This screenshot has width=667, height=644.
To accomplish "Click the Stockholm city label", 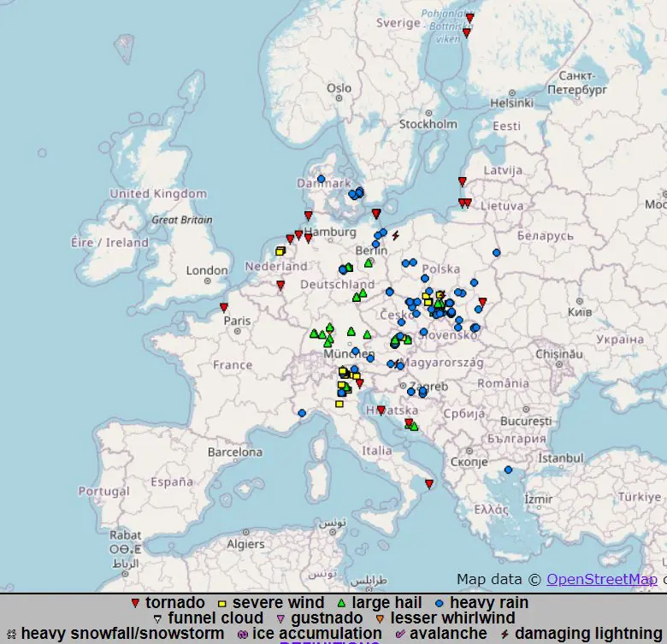I will (428, 124).
